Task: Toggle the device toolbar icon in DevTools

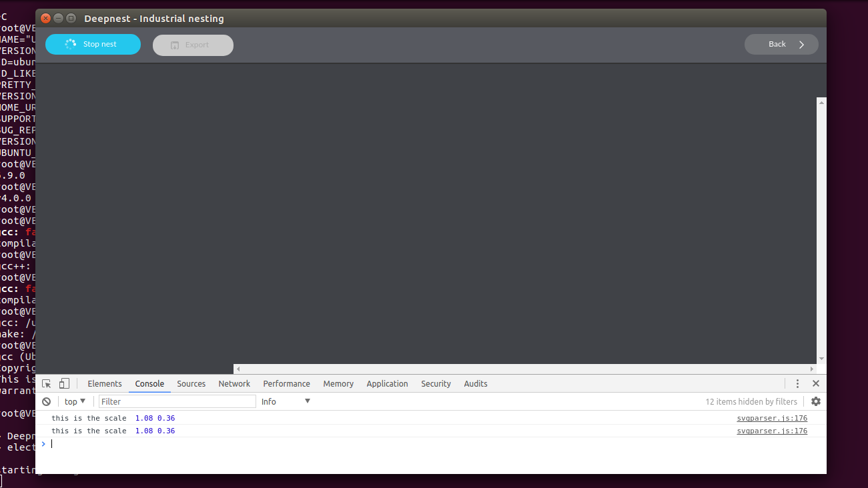Action: [64, 383]
